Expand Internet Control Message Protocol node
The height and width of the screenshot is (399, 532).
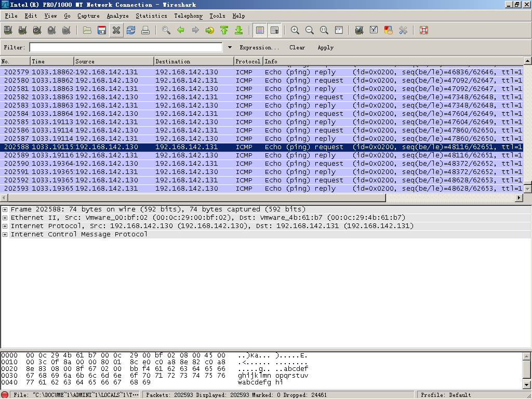point(5,234)
